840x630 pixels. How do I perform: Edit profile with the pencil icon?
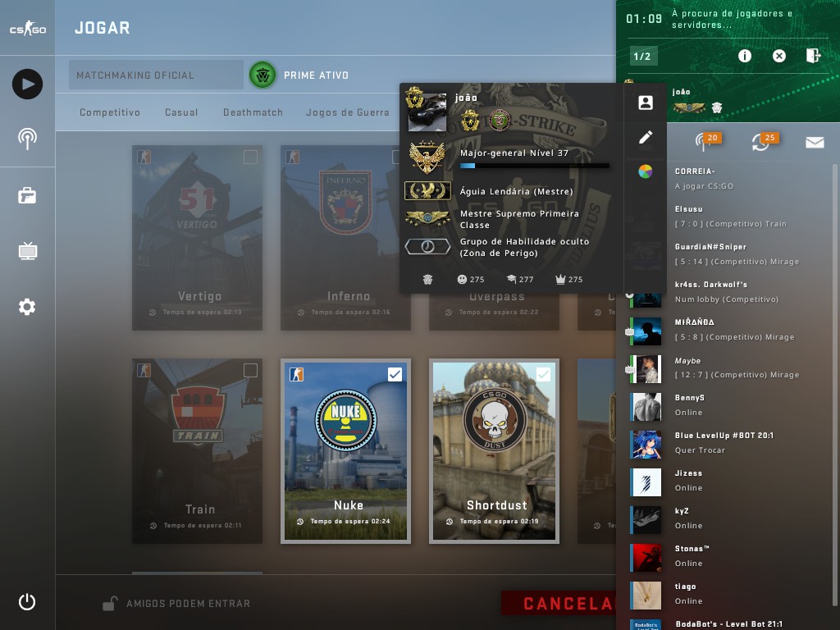[646, 137]
